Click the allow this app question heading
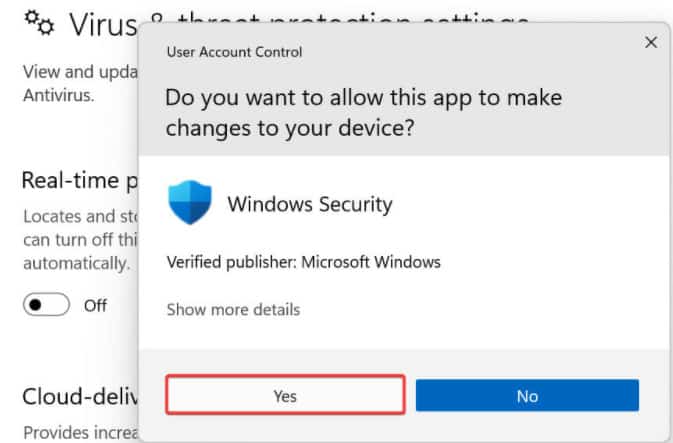This screenshot has width=673, height=443. pos(363,113)
